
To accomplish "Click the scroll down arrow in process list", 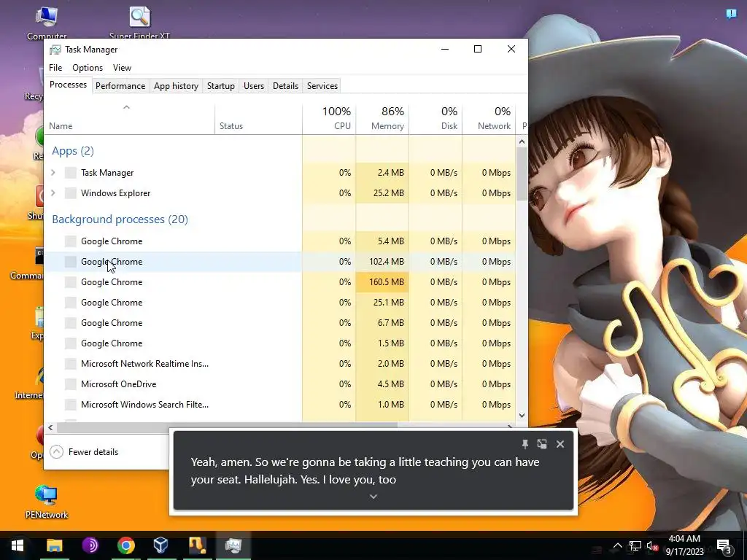I will point(522,415).
